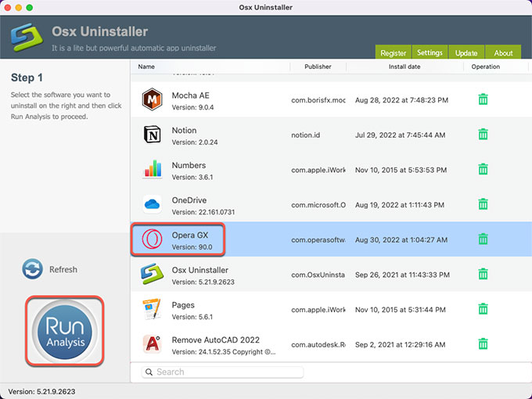The width and height of the screenshot is (532, 399).
Task: Open the About tab
Action: coord(503,52)
